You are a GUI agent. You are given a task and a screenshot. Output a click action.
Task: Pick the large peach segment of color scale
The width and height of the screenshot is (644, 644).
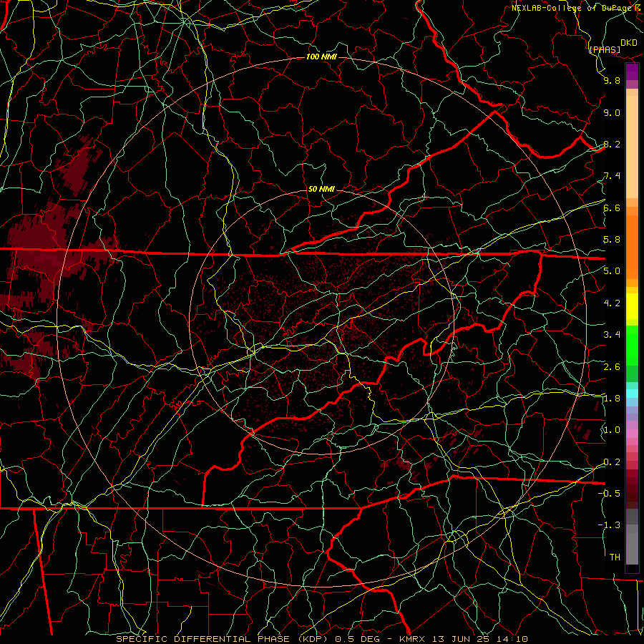[632, 147]
